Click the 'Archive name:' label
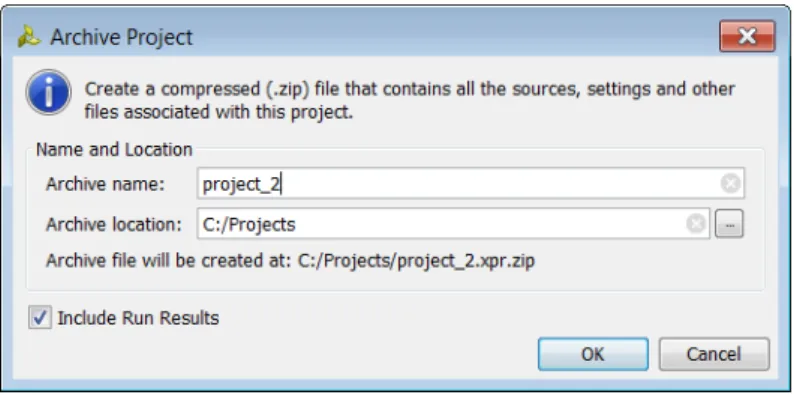This screenshot has height=395, width=794. click(x=106, y=184)
